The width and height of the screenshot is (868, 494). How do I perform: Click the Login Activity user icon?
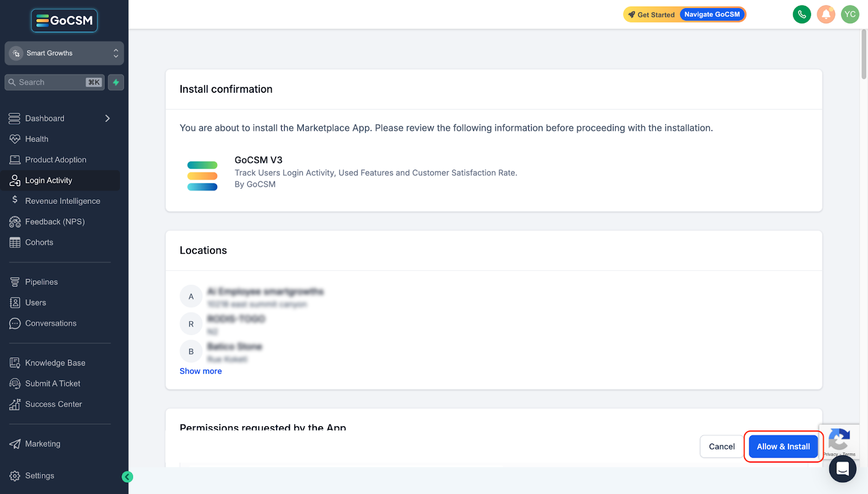tap(15, 180)
